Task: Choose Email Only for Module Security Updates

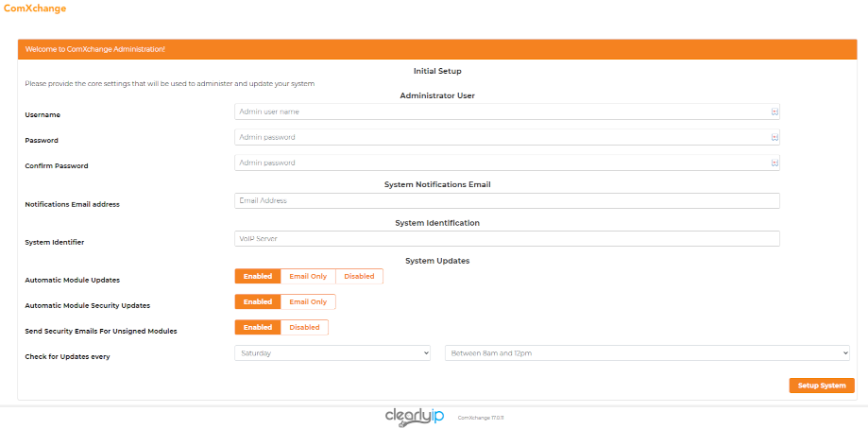Action: tap(308, 302)
